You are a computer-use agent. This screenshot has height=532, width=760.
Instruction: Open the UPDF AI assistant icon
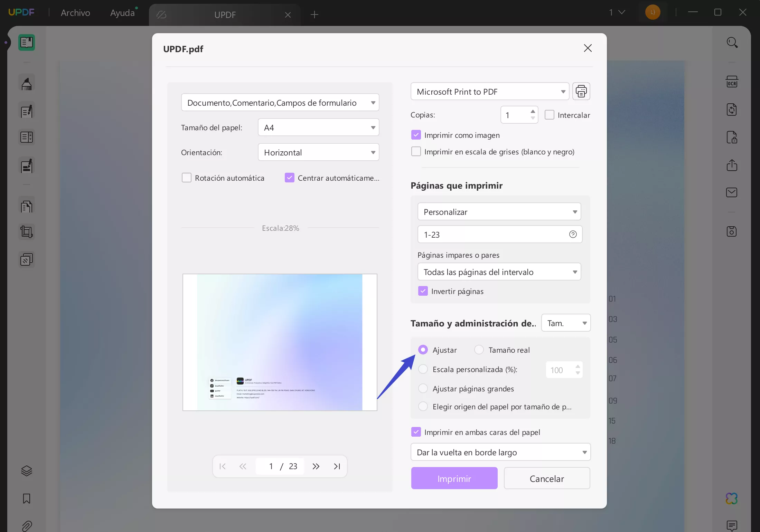click(x=732, y=498)
